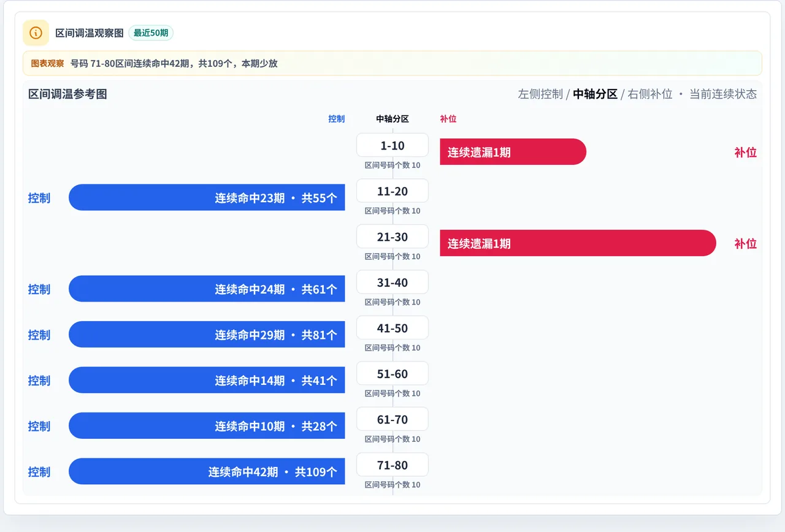Click 控制 label beside the 61-70 row
This screenshot has width=785, height=532.
[x=39, y=426]
